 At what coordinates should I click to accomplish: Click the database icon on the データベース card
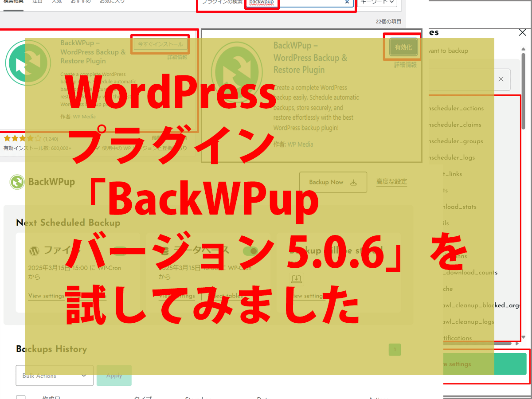coord(165,251)
